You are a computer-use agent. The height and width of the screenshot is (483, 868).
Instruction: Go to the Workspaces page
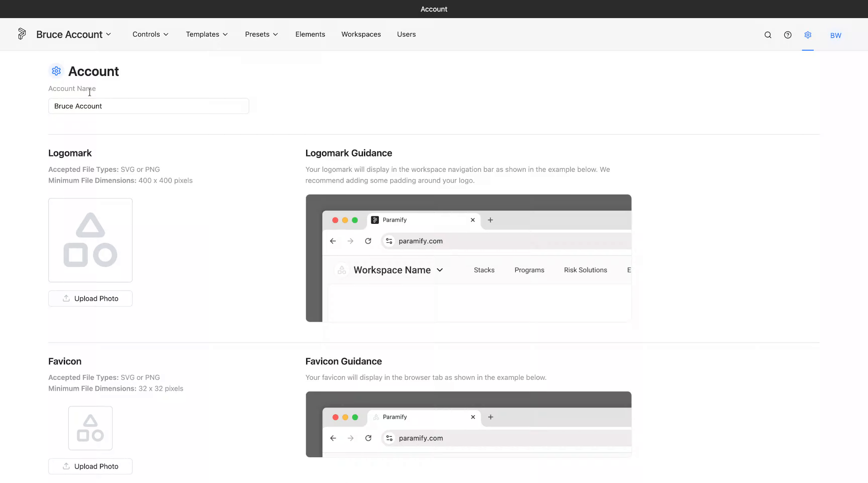click(x=361, y=34)
